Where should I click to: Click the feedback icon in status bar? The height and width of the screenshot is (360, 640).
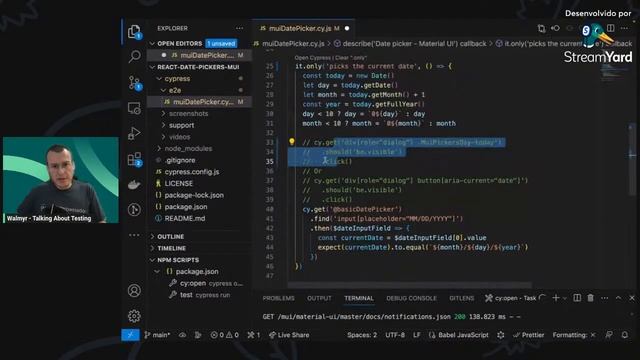pos(609,335)
